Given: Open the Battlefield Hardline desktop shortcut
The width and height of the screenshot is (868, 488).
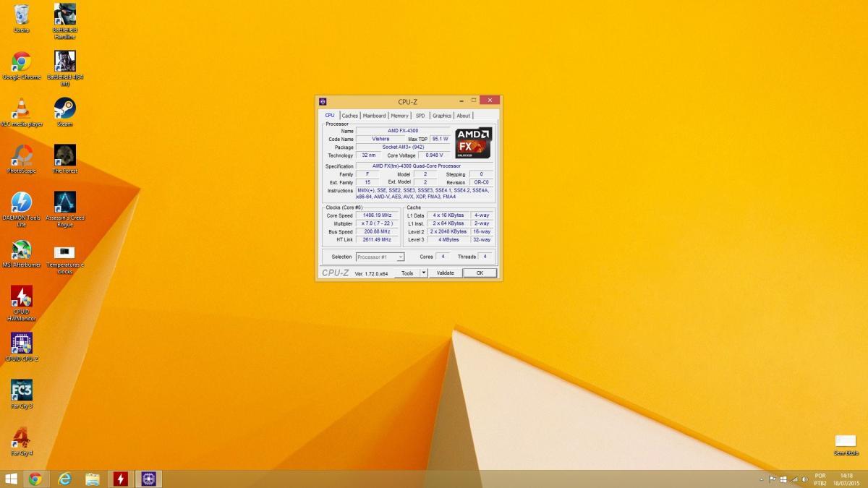Looking at the screenshot, I should 65,21.
